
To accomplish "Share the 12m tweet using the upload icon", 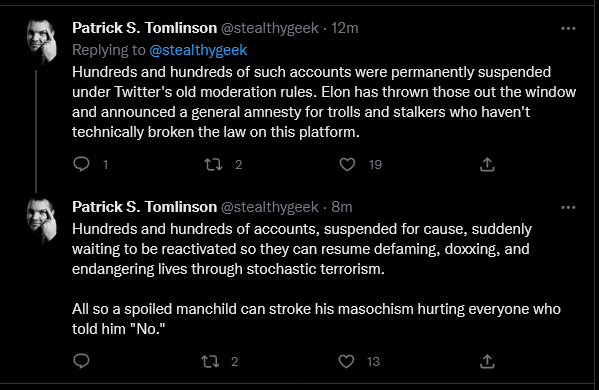I will point(487,164).
